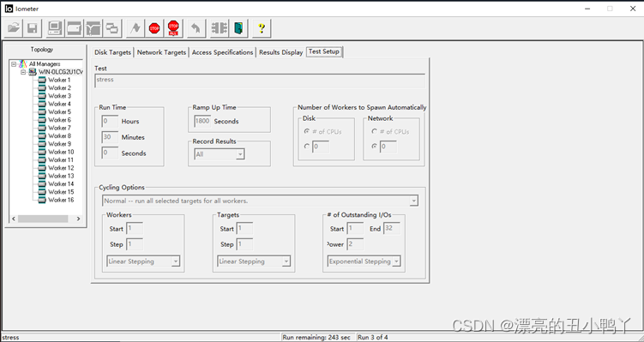Screen dimensions: 644x342
Task: Open Outstanding I/Os Exponential Stepping dropdown
Action: (x=396, y=261)
